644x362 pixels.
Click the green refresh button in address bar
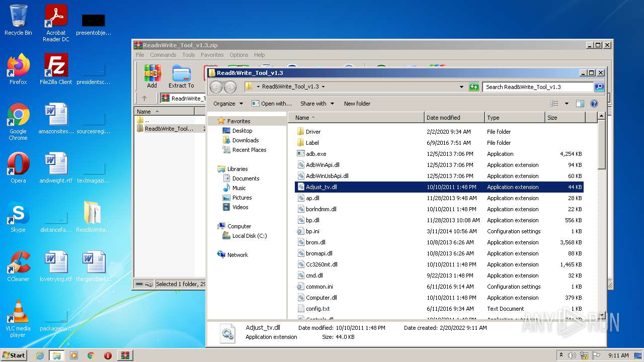pyautogui.click(x=473, y=87)
